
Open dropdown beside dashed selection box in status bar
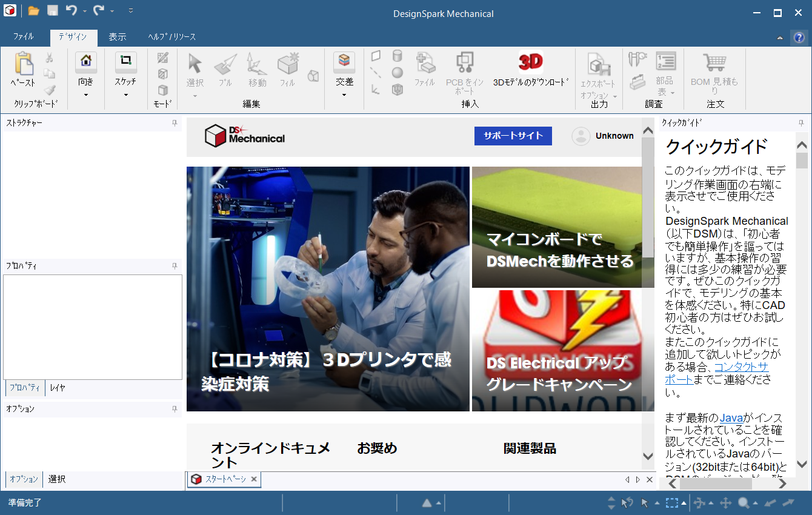pos(684,503)
